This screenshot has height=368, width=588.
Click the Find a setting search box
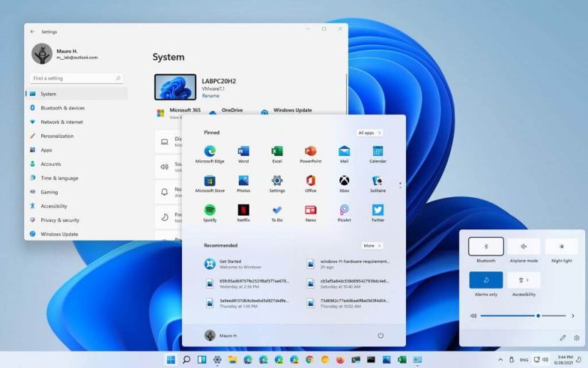click(x=77, y=78)
